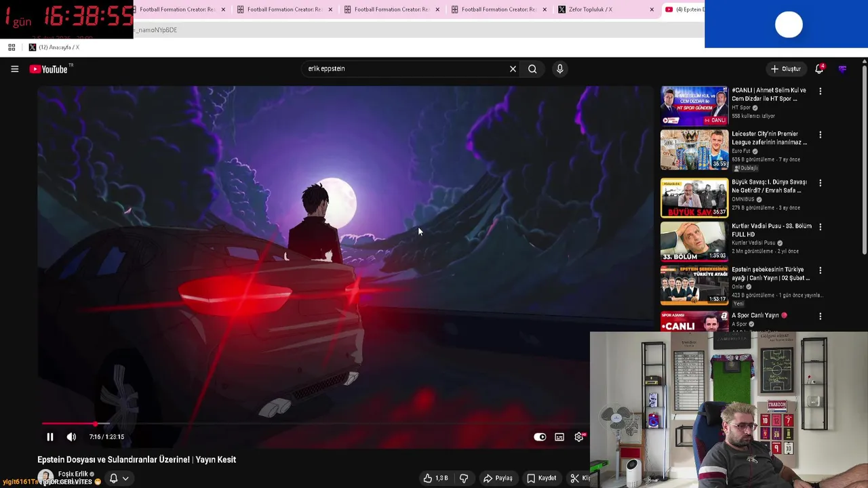The image size is (868, 488).
Task: Dislike the video with thumbs down
Action: tap(464, 478)
